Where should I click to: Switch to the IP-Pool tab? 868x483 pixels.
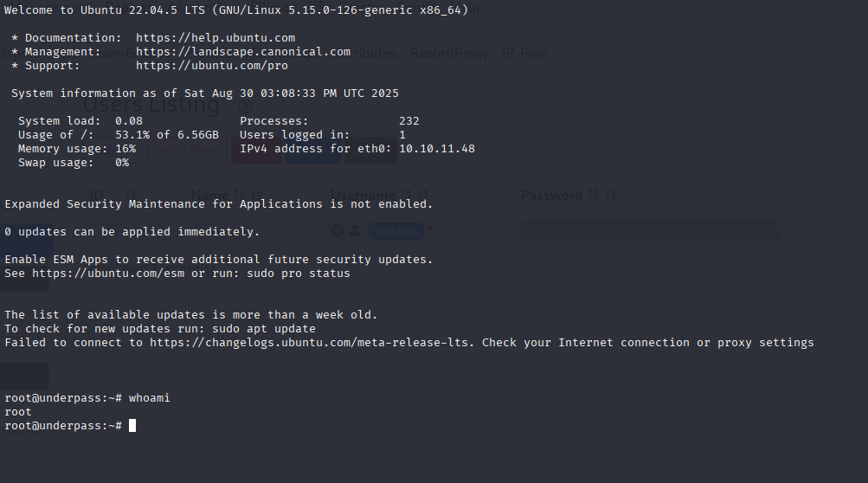tap(524, 53)
